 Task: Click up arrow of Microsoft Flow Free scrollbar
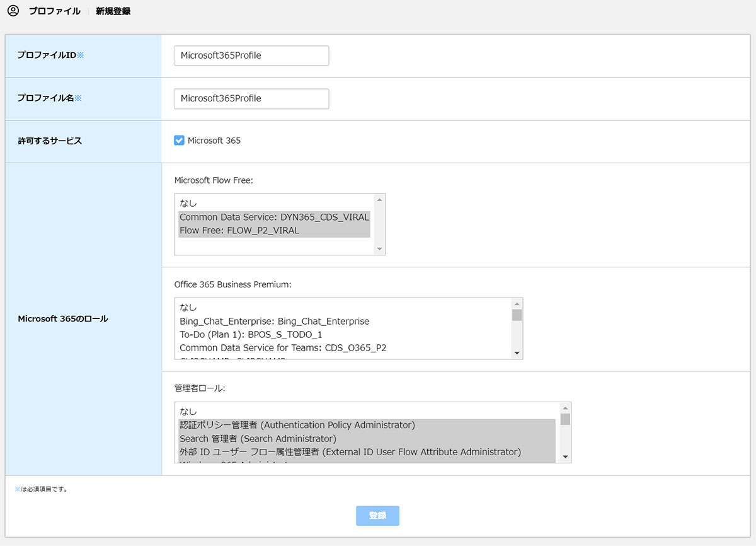379,200
